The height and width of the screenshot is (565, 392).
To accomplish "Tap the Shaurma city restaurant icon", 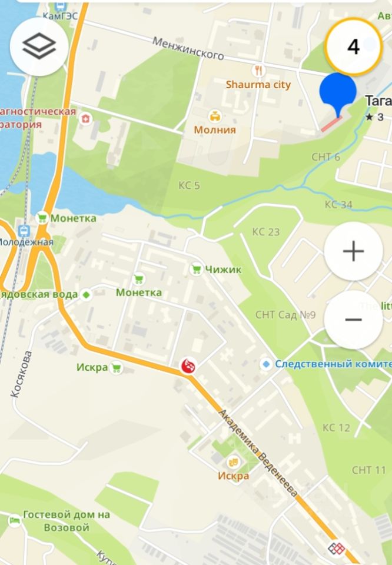I will [258, 70].
